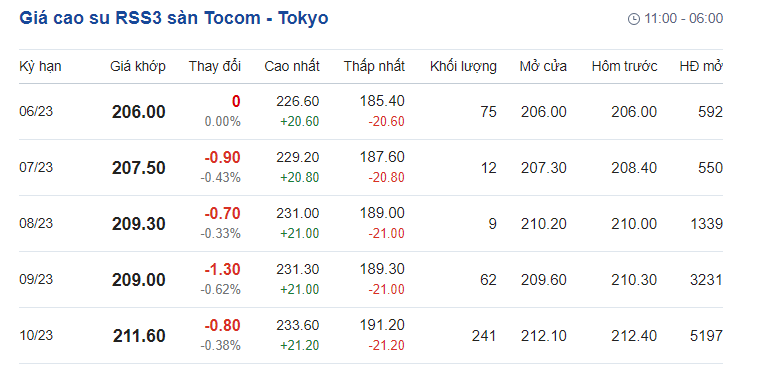Select the Mở cửa column header
762x383 pixels.
(543, 66)
